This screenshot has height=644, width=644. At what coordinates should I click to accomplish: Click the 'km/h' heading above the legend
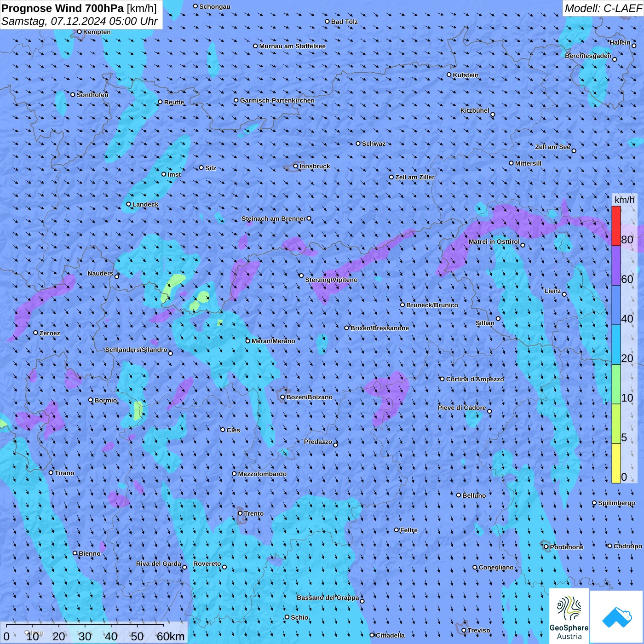pyautogui.click(x=624, y=200)
